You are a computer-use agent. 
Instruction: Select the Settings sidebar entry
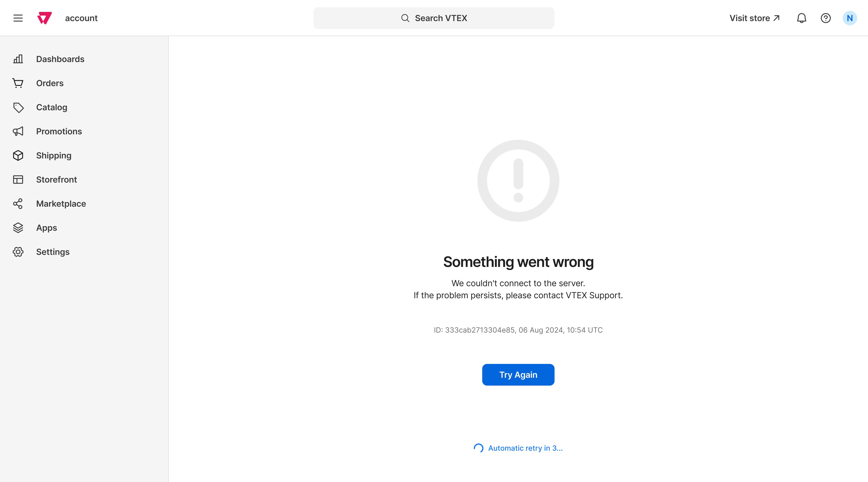(53, 252)
